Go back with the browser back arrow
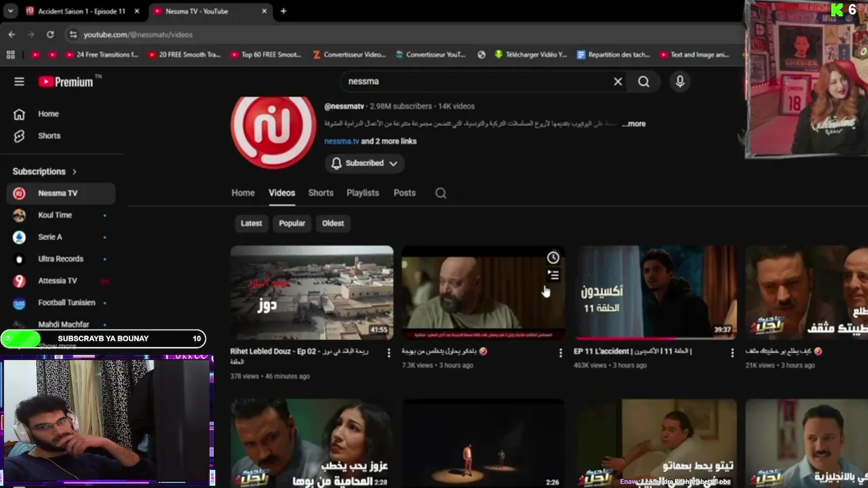Image resolution: width=868 pixels, height=488 pixels. pyautogui.click(x=12, y=34)
